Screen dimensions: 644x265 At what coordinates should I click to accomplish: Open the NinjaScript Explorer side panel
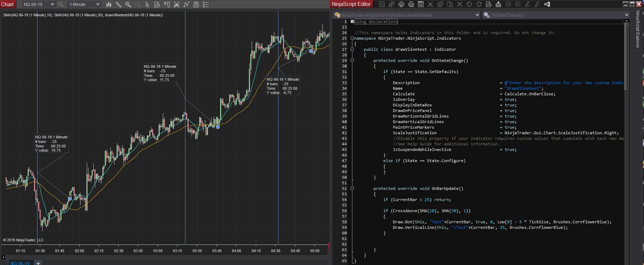638,29
